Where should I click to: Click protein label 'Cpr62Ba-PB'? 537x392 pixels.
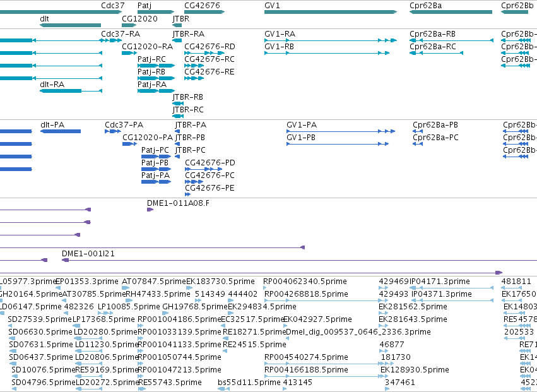coord(435,125)
